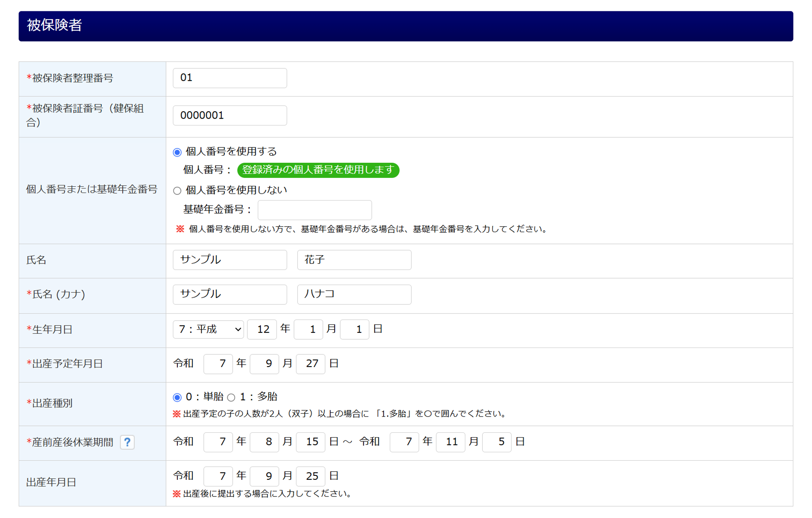Viewport: 812px width, 518px height.
Task: Click leave start day field showing 15
Action: point(311,442)
